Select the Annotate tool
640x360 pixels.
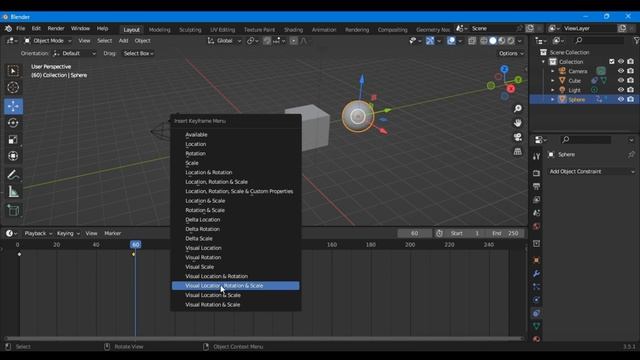(x=13, y=175)
